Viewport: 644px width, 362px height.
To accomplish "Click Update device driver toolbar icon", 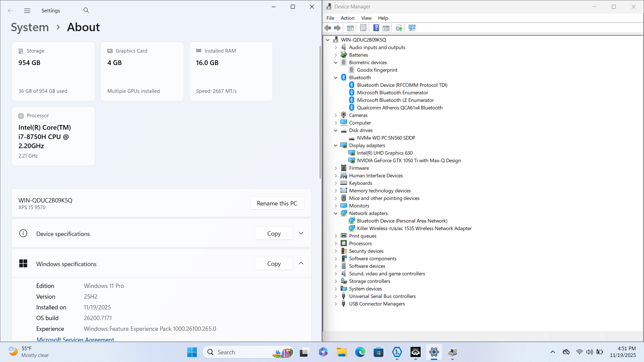I will [x=399, y=28].
